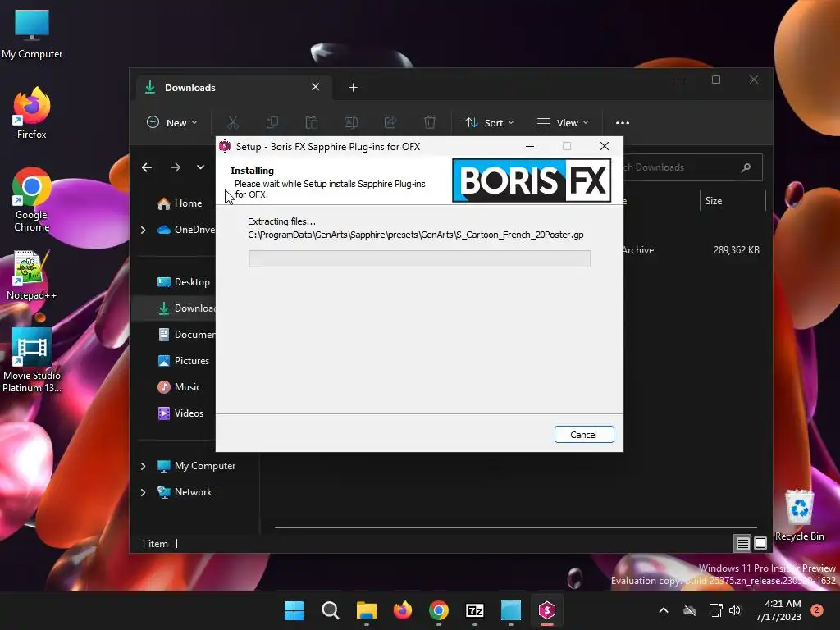This screenshot has height=630, width=840.
Task: Open Firefox from the taskbar
Action: click(x=402, y=610)
